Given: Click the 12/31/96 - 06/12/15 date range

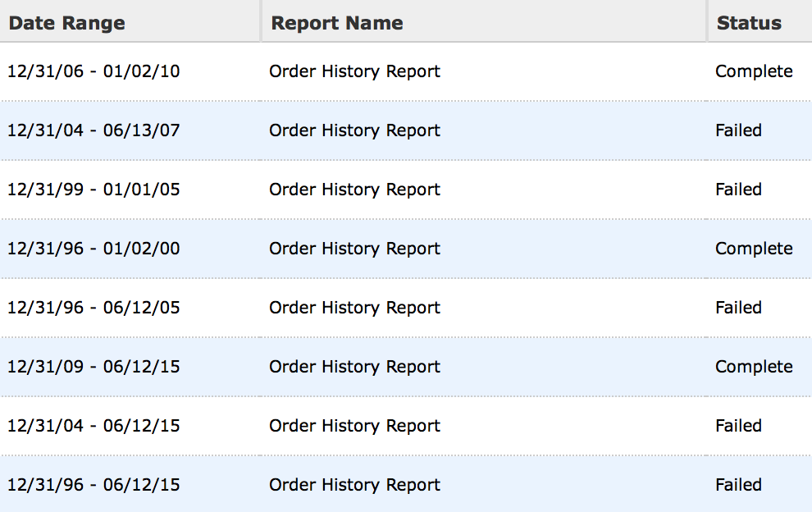Looking at the screenshot, I should click(x=94, y=485).
